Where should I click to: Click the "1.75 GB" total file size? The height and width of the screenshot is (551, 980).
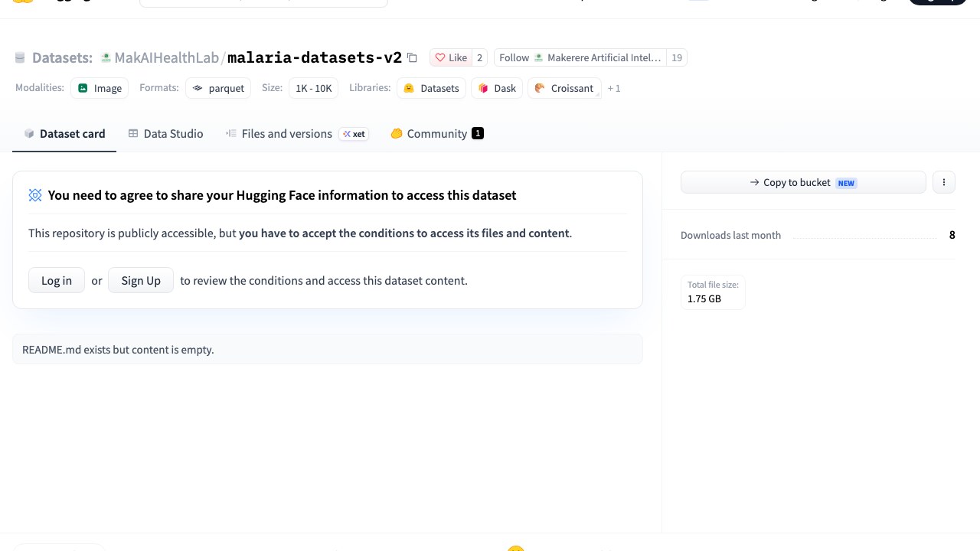point(704,298)
